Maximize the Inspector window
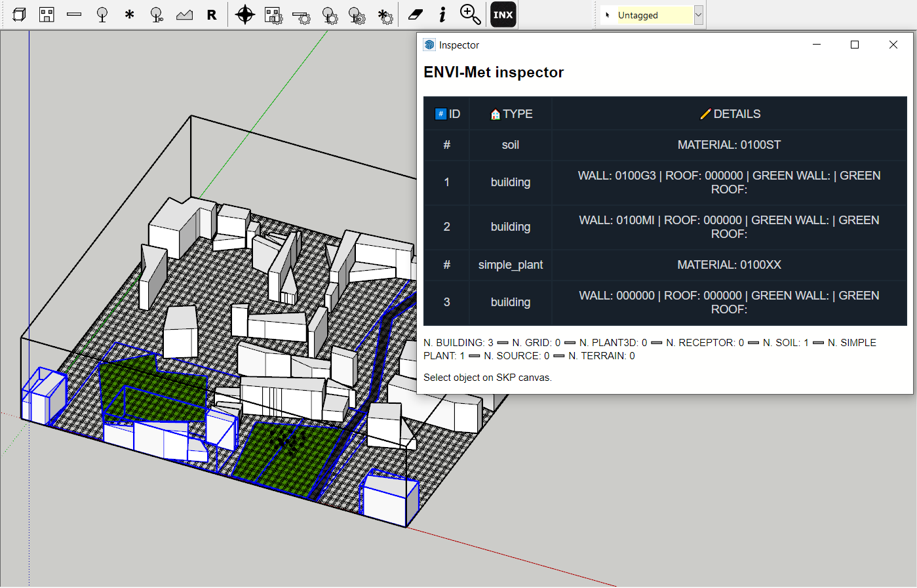 click(x=855, y=45)
